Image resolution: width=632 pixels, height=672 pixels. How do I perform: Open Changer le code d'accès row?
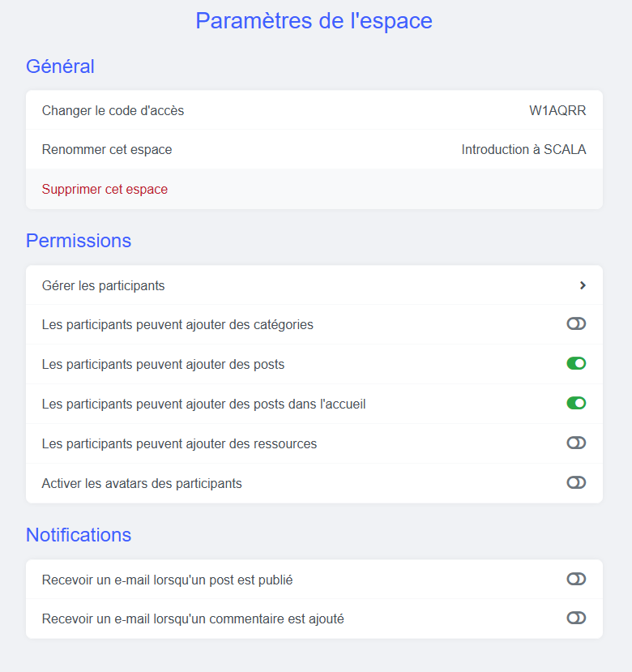(x=314, y=110)
